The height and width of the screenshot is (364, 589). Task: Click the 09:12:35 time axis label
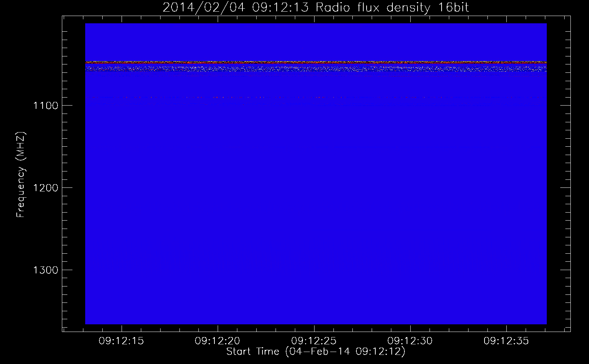click(x=506, y=341)
